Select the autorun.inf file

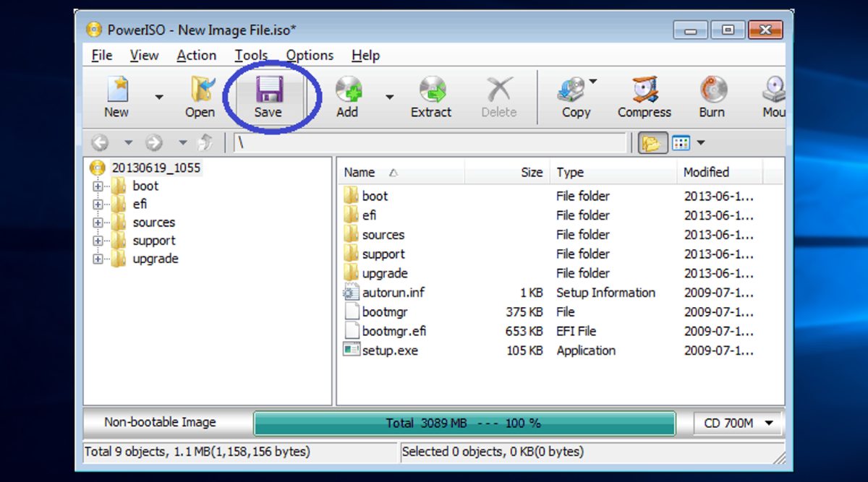click(393, 293)
